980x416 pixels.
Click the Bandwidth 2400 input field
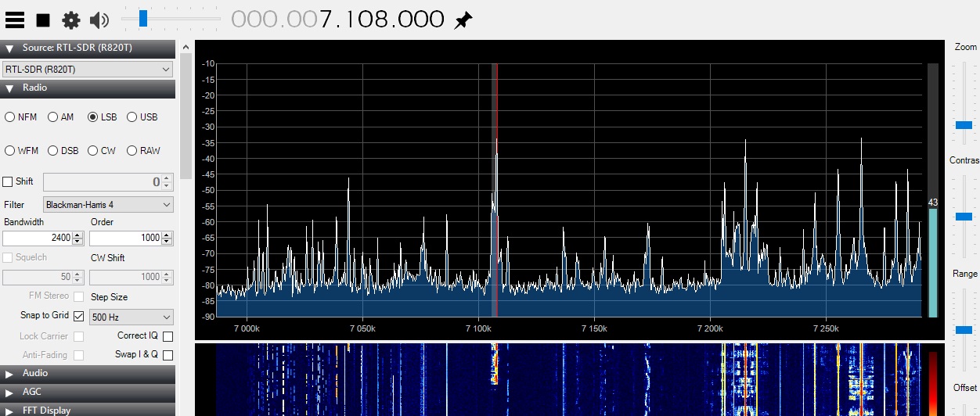click(x=38, y=238)
